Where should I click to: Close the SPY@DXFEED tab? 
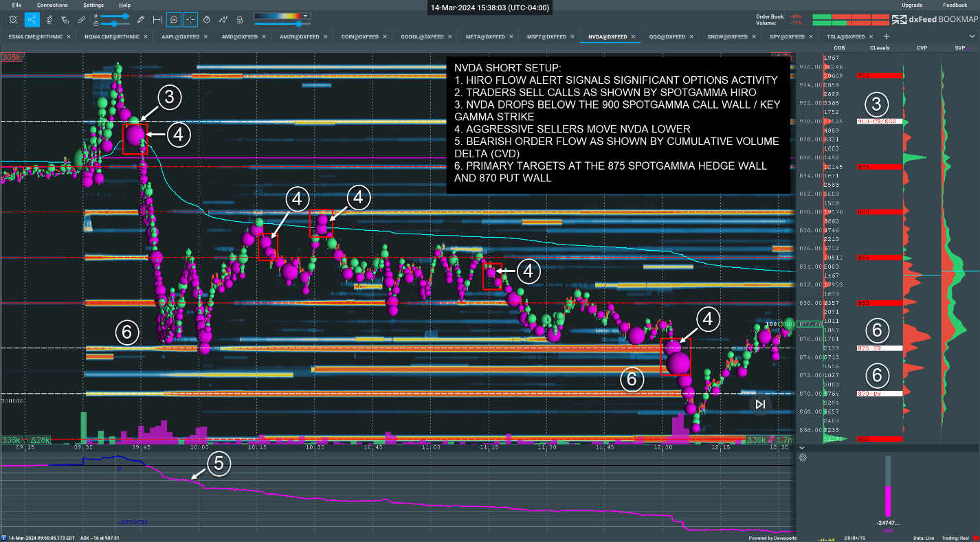point(812,36)
